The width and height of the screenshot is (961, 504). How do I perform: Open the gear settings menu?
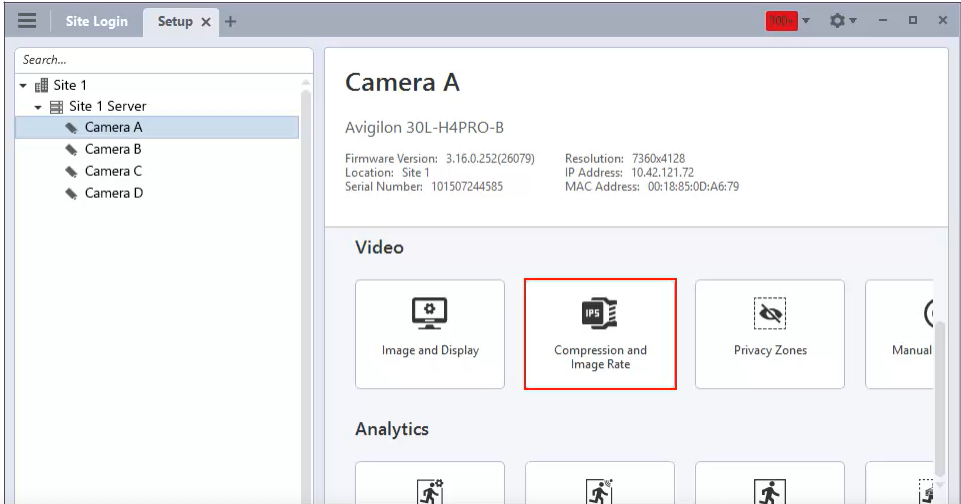pyautogui.click(x=842, y=21)
